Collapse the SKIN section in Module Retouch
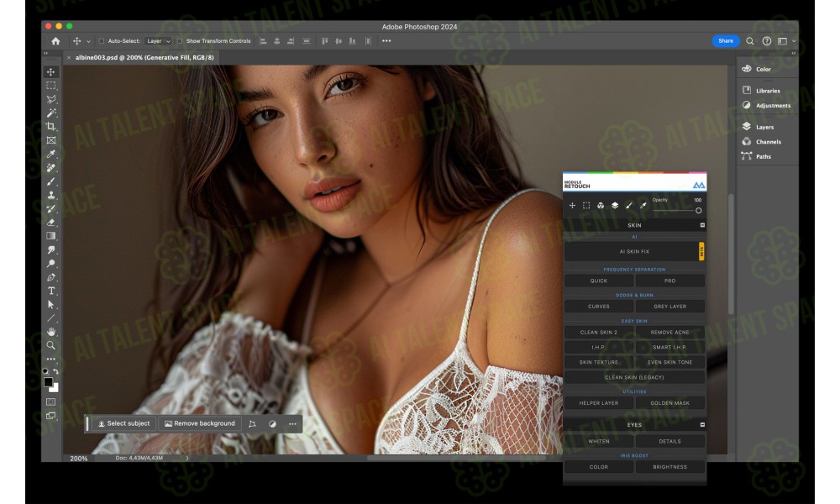This screenshot has width=840, height=504. [702, 225]
